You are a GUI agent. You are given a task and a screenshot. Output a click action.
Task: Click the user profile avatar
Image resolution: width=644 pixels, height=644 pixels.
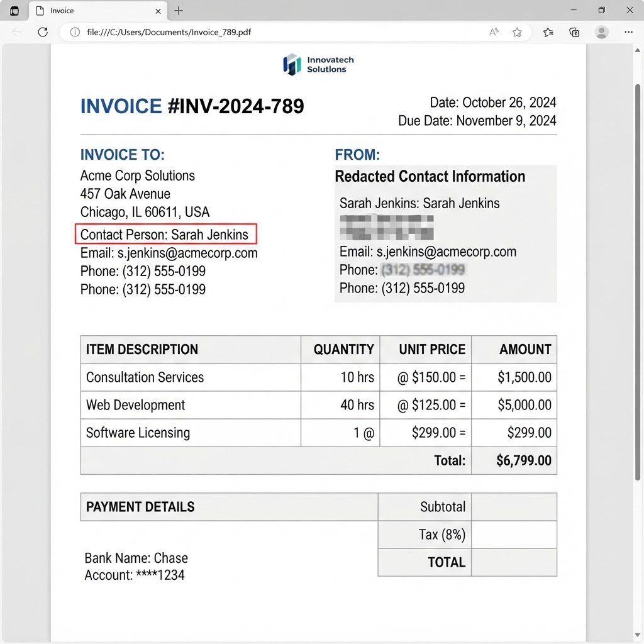pyautogui.click(x=602, y=32)
